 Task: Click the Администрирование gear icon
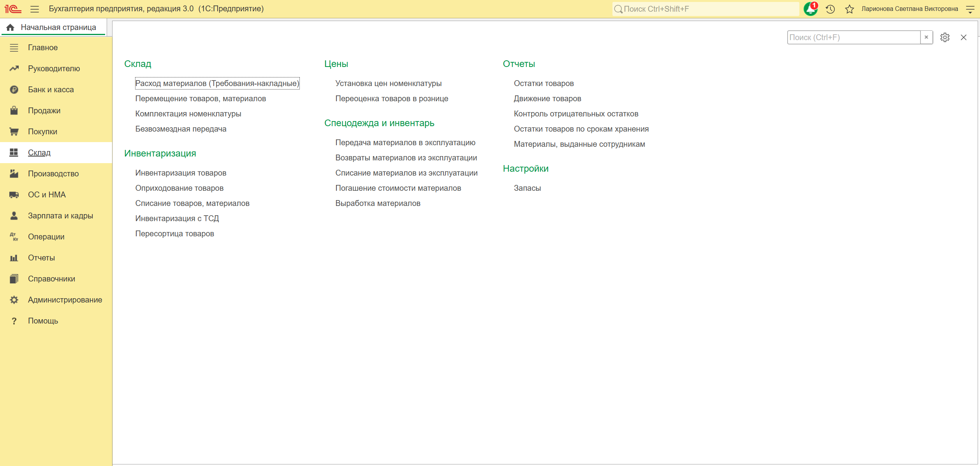coord(14,300)
